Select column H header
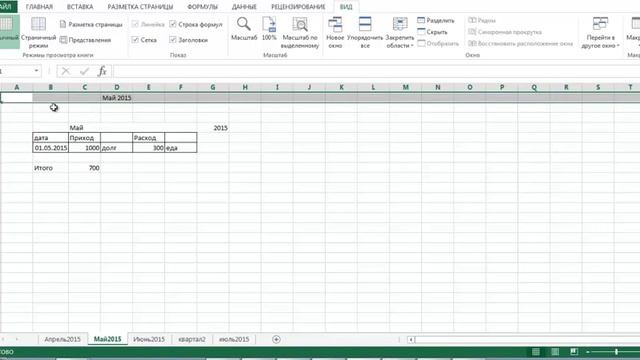This screenshot has width=640, height=360. click(x=245, y=87)
